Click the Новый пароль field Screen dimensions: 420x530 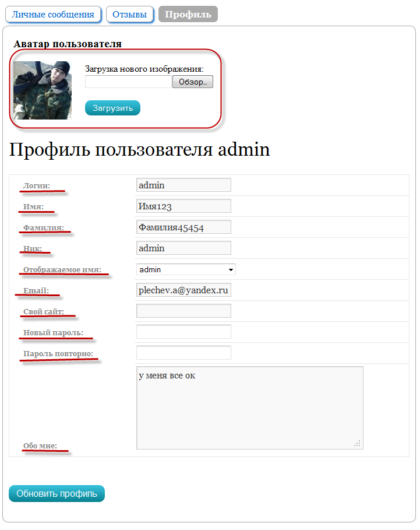[183, 332]
